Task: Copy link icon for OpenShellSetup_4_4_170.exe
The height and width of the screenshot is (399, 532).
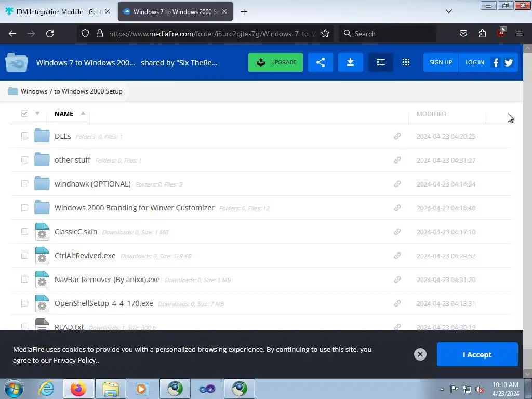Action: [x=397, y=303]
